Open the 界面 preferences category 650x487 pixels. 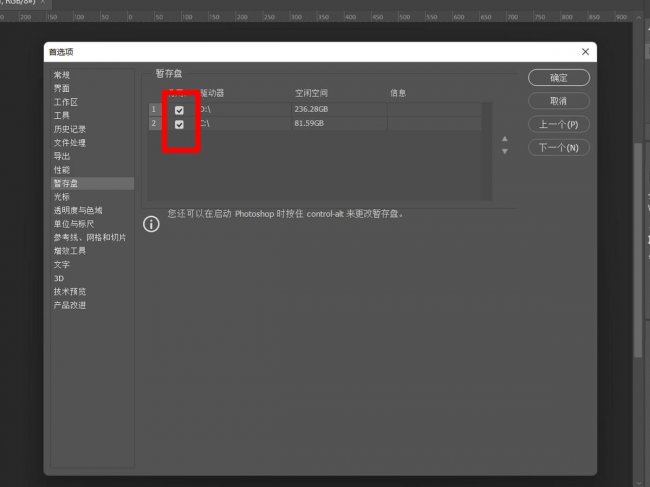point(62,88)
